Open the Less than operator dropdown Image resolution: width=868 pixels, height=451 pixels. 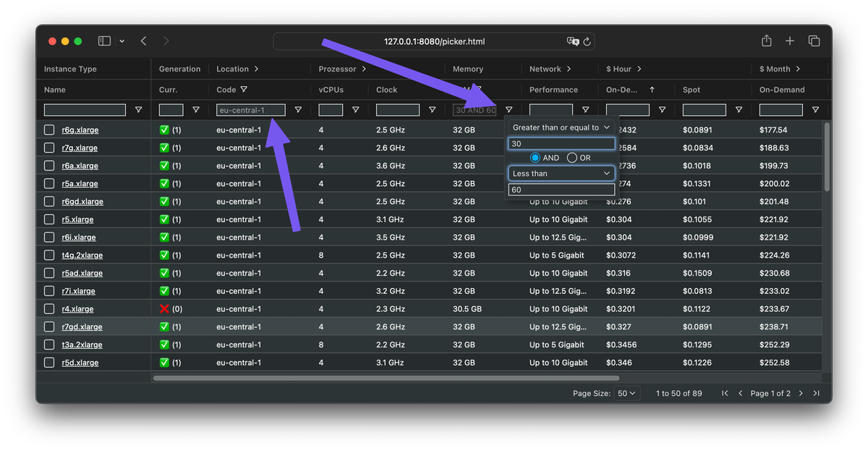click(561, 173)
